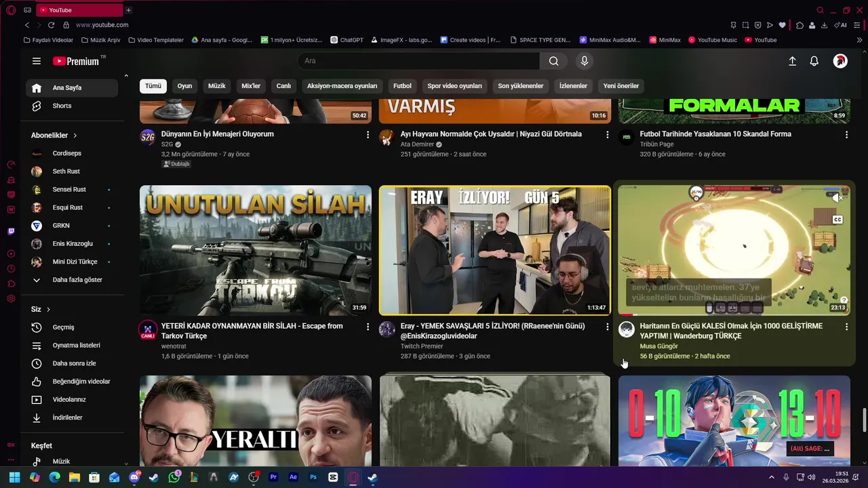Viewport: 868px width, 488px height.
Task: Open Oynatma listeleri in sidebar
Action: point(72,346)
